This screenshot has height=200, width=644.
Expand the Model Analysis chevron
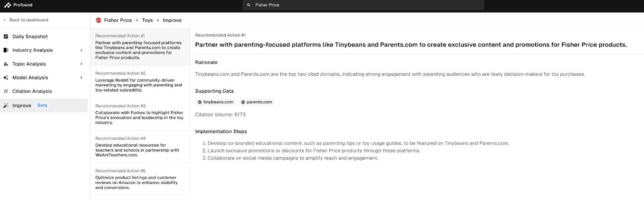81,78
